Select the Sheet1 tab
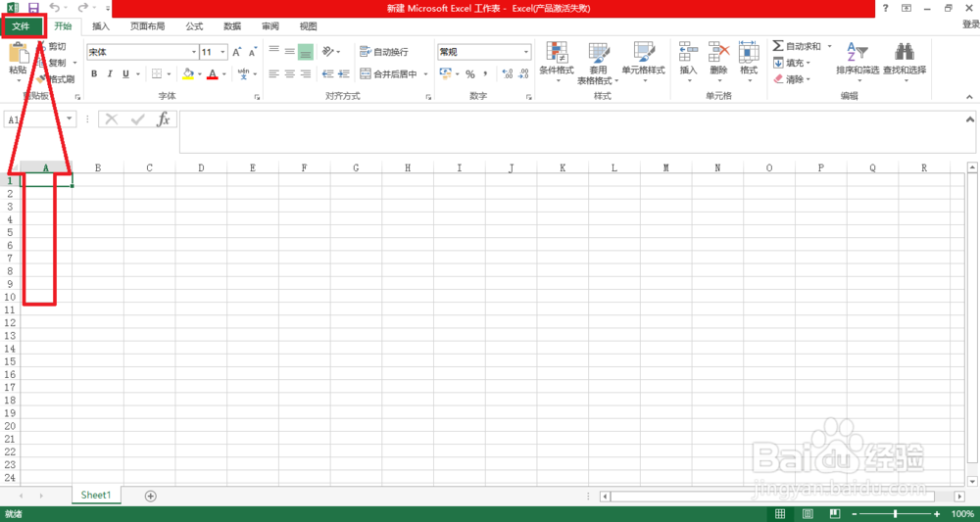The image size is (980, 522). (96, 495)
